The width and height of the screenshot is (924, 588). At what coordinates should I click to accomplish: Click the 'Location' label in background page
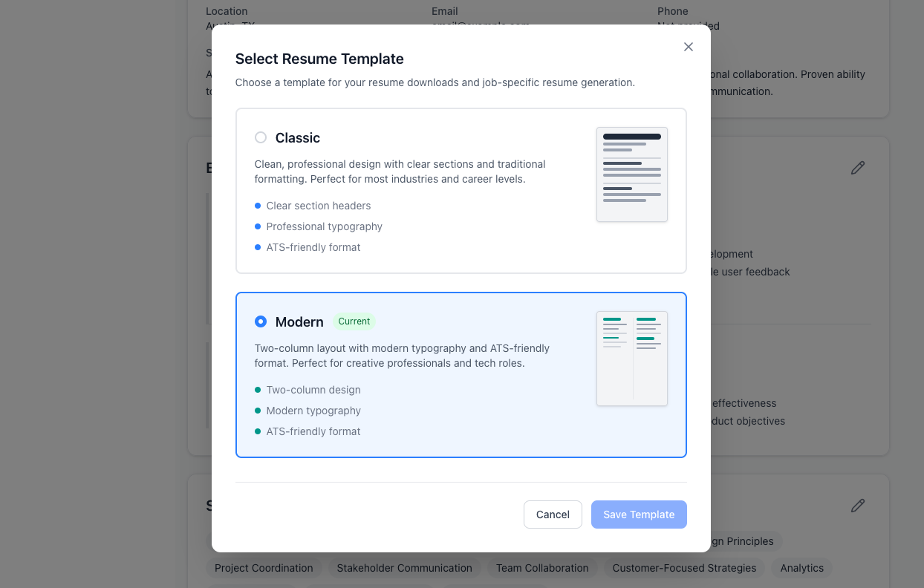point(227,11)
